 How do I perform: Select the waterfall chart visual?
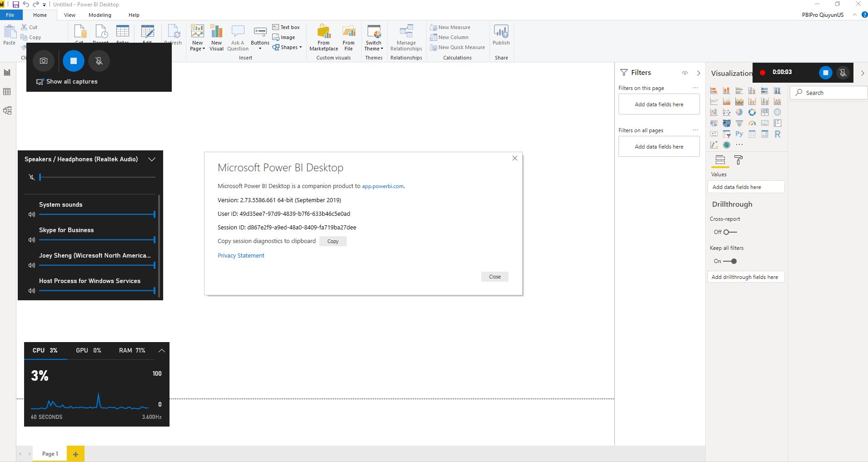coord(714,112)
